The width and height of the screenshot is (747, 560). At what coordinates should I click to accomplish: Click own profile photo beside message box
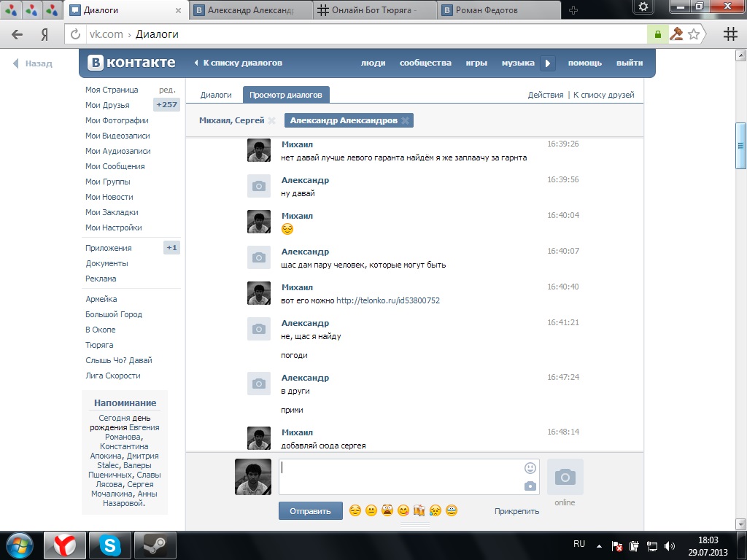253,477
